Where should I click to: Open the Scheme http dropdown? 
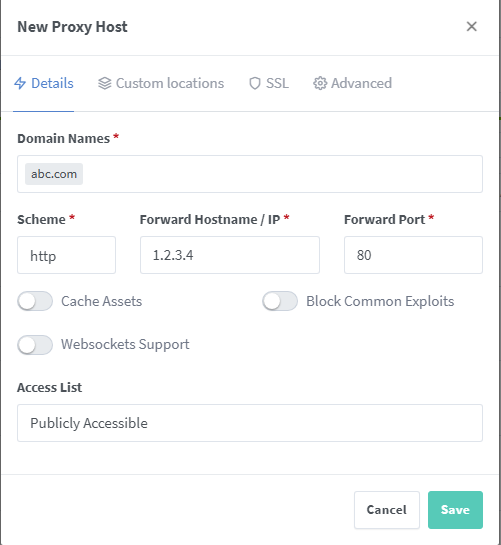tap(66, 255)
